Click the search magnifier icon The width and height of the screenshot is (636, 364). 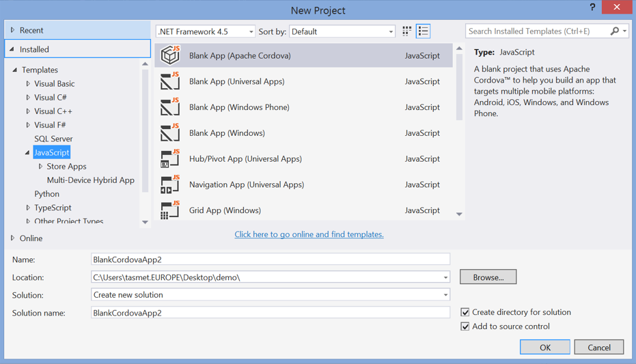tap(615, 31)
